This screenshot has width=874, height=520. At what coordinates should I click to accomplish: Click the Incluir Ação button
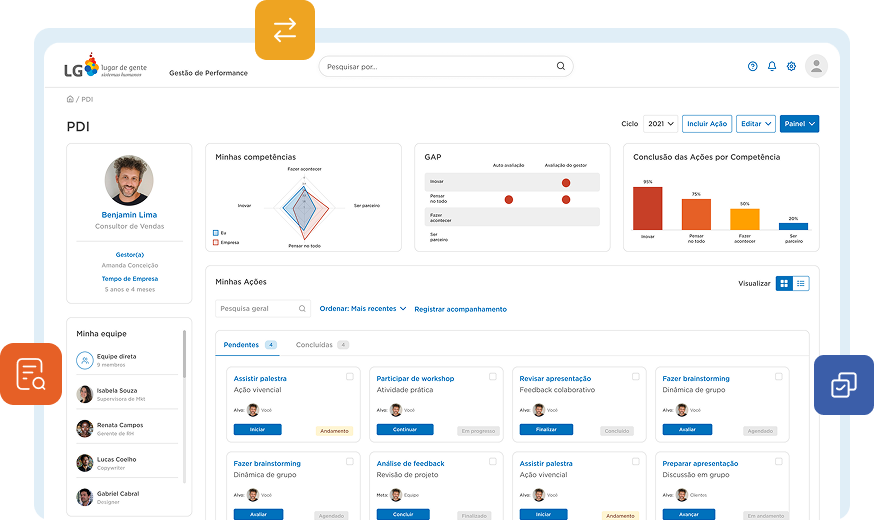(707, 124)
